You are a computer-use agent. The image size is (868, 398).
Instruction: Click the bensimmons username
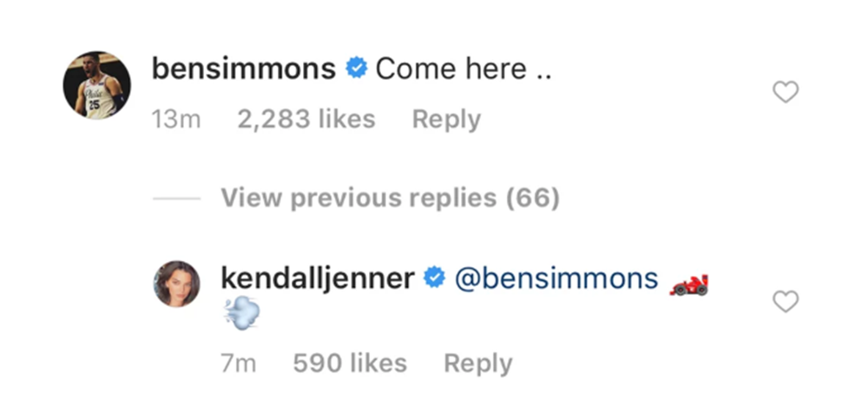tap(244, 69)
